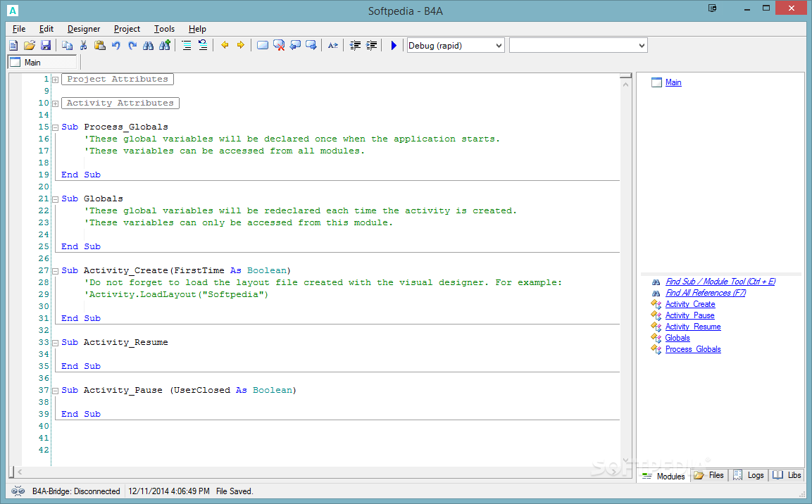
Task: Select the Main module tab
Action: pyautogui.click(x=42, y=62)
